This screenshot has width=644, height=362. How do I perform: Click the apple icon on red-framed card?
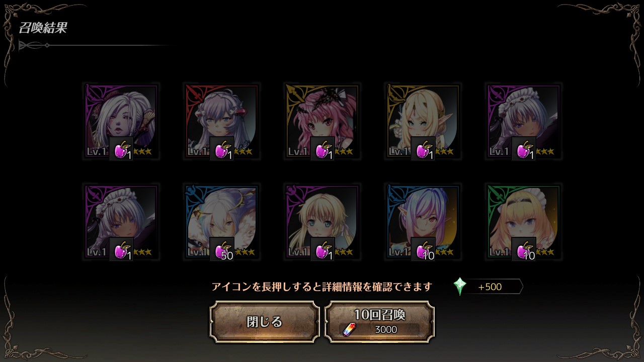click(x=222, y=148)
